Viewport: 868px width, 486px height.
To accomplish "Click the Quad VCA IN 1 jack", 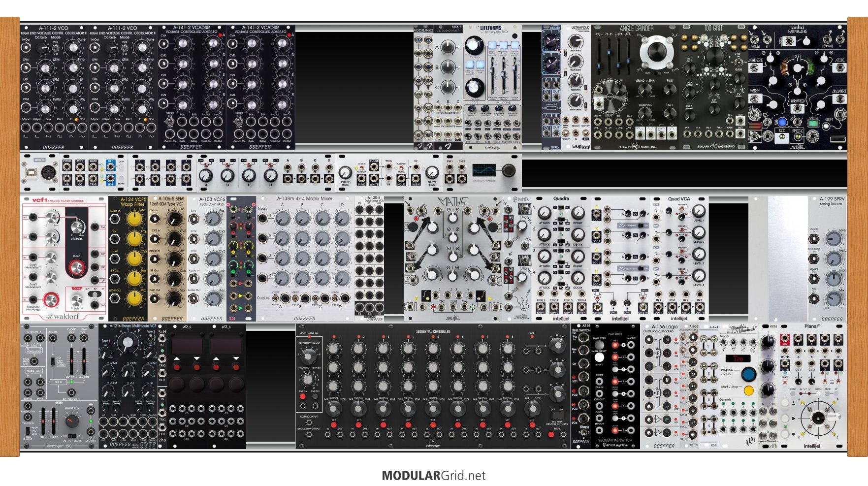I will (x=658, y=294).
